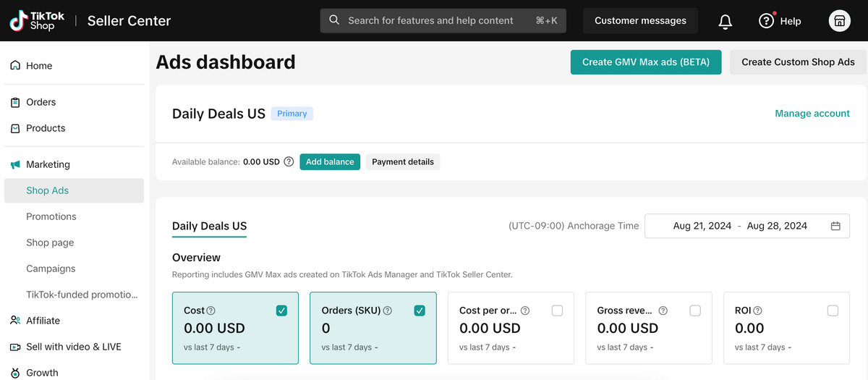Expand the Marketing sidebar section
This screenshot has width=868, height=380.
click(x=48, y=164)
